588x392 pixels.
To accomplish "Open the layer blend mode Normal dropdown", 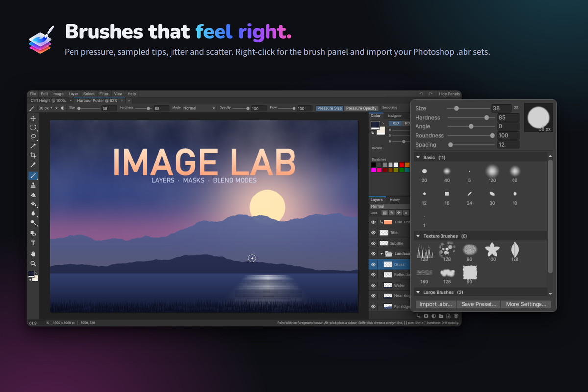I will tap(390, 206).
